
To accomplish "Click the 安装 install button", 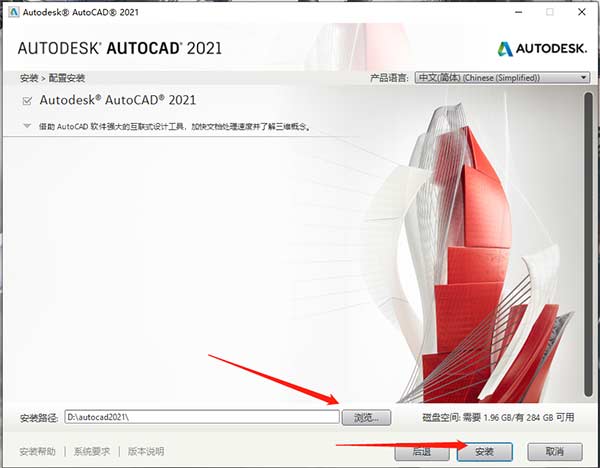I will 484,452.
